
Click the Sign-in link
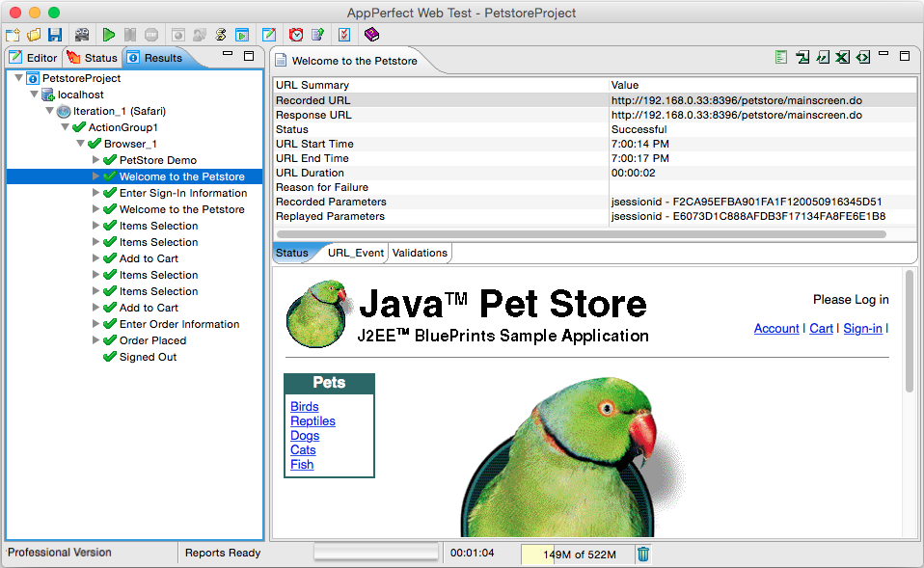(x=862, y=328)
